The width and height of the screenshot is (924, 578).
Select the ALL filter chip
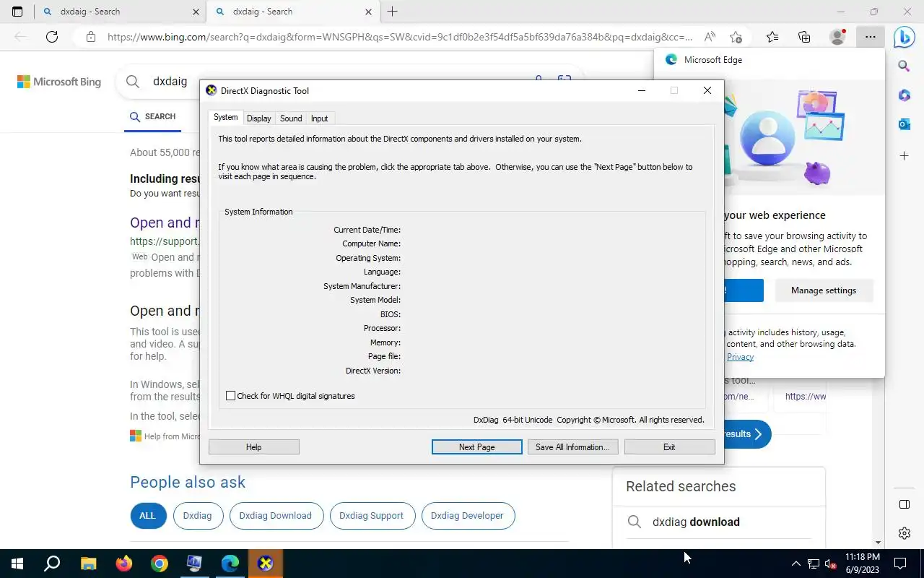pyautogui.click(x=147, y=516)
